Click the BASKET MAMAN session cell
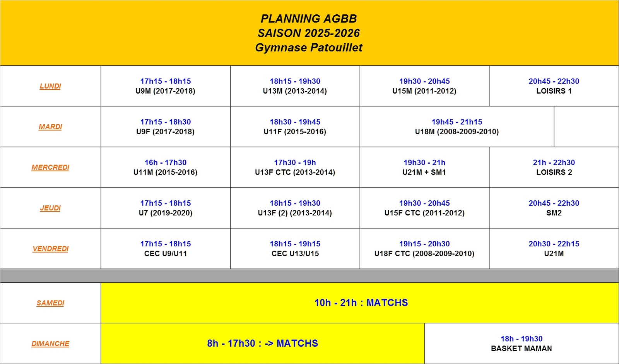The height and width of the screenshot is (364, 619). 521,343
